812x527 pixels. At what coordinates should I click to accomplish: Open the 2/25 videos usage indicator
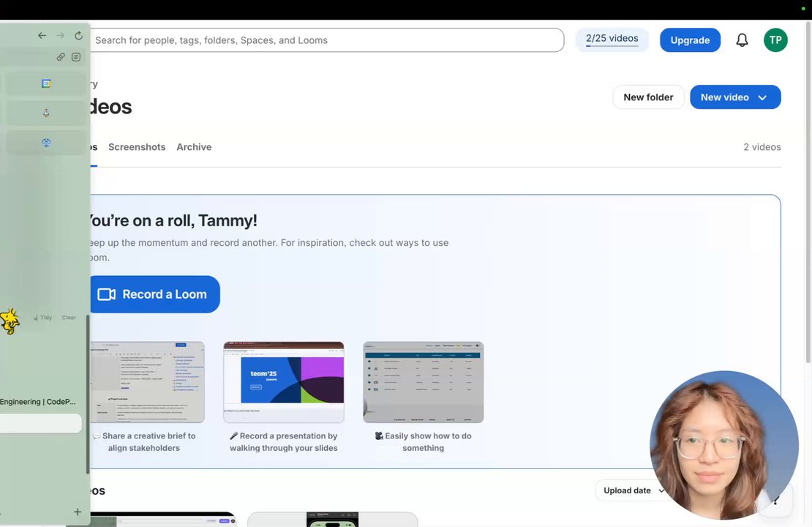click(x=612, y=40)
